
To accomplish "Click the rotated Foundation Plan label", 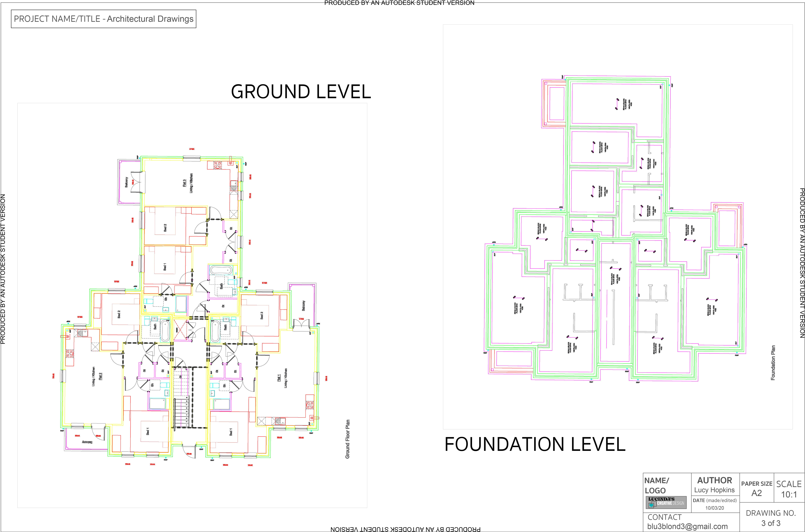I will pos(773,363).
